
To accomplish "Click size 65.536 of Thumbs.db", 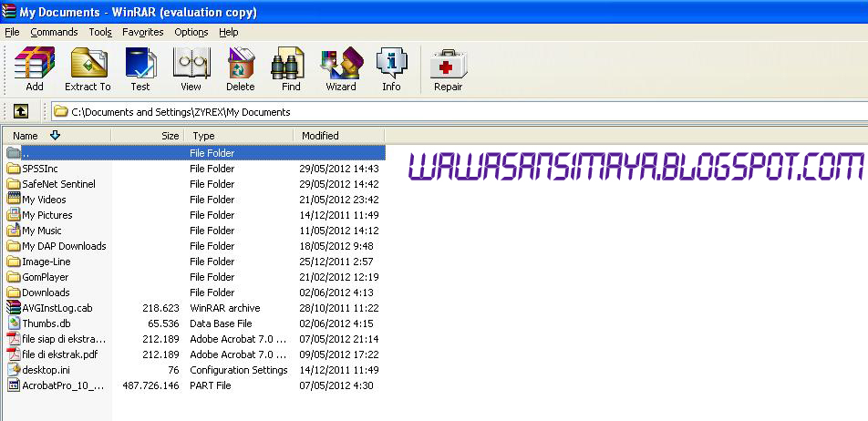I will point(164,323).
